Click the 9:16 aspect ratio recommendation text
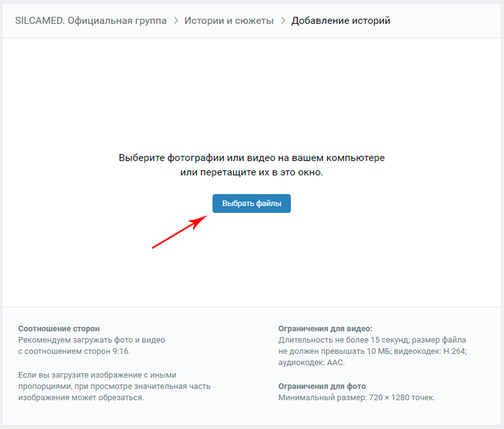 74,351
